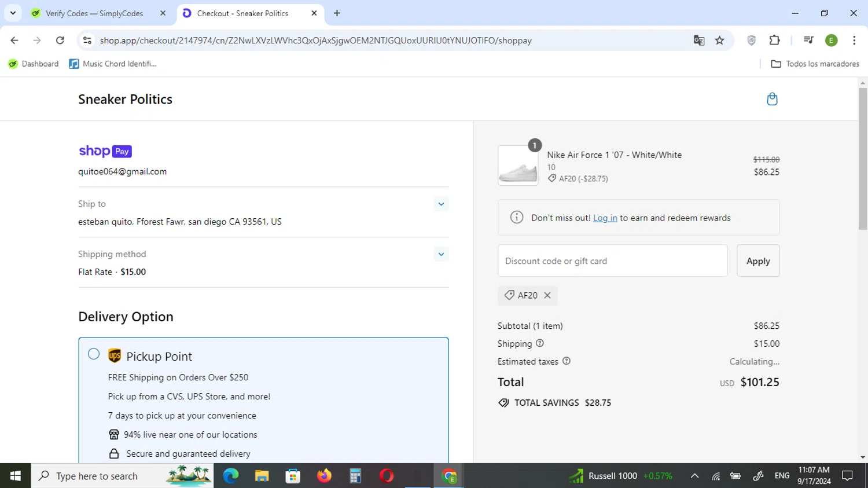This screenshot has height=488, width=868.
Task: Open the Google Translate page icon
Action: click(699, 41)
